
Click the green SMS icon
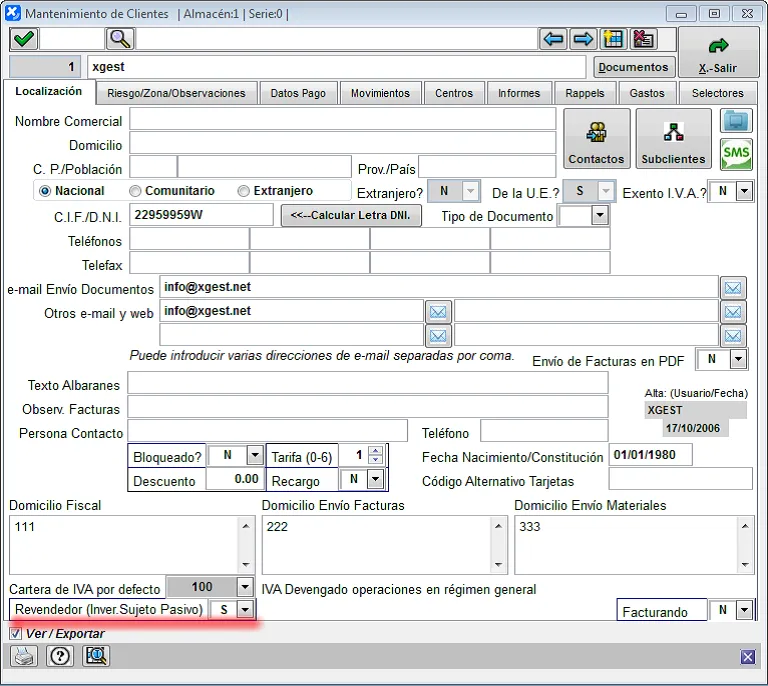tap(736, 155)
